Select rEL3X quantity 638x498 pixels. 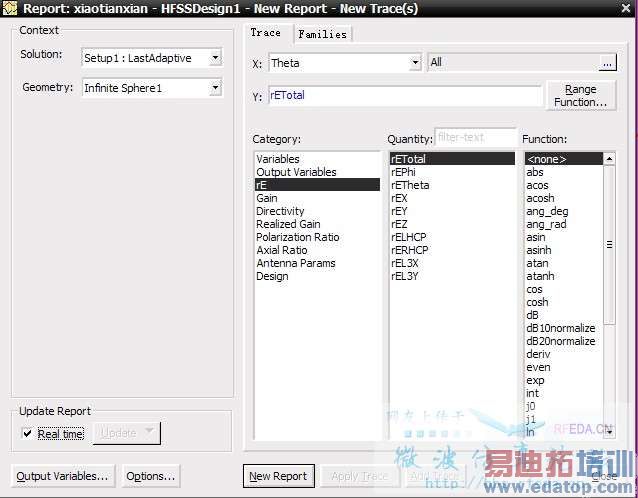point(452,263)
